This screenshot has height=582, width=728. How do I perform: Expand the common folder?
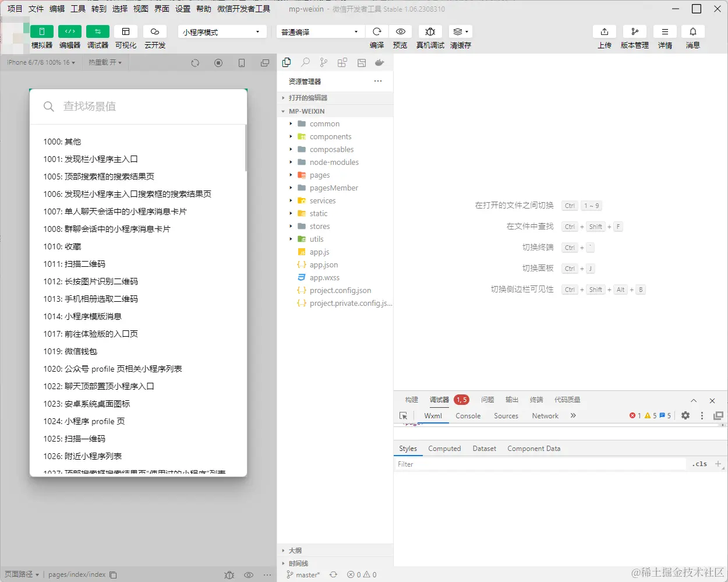[x=335, y=124]
